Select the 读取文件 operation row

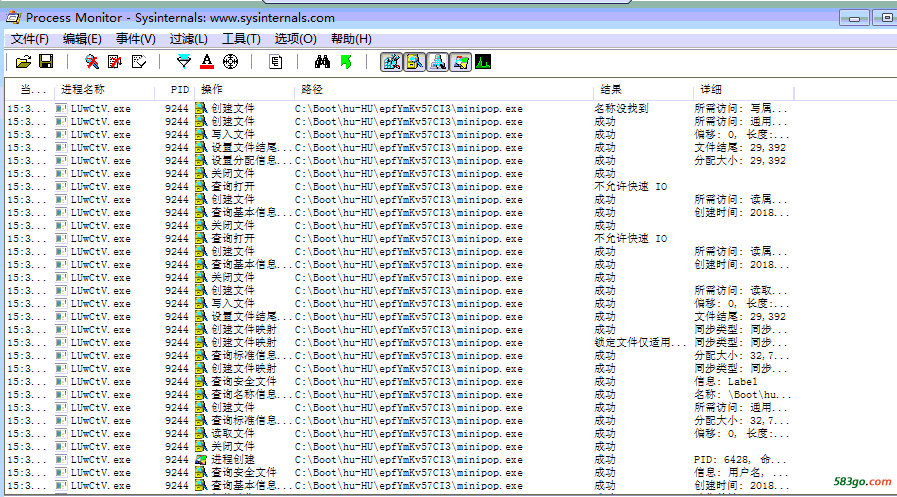tap(398, 434)
